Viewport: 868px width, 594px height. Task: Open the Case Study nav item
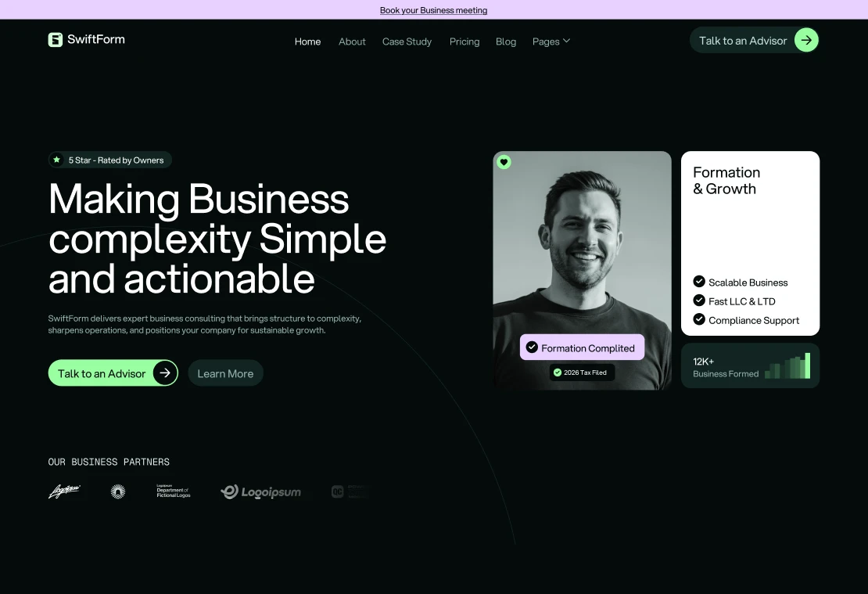coord(407,41)
